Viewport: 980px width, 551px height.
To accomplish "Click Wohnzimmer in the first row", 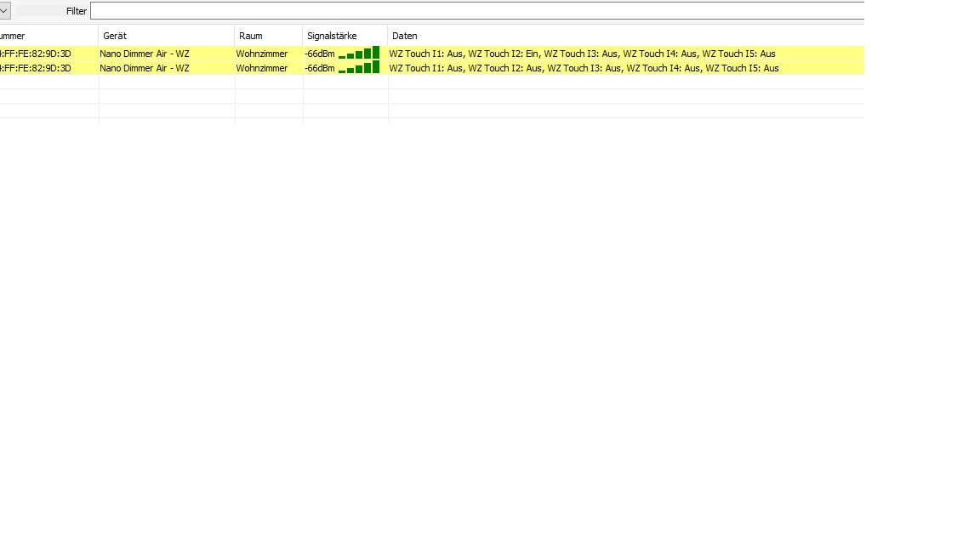I will (x=262, y=54).
